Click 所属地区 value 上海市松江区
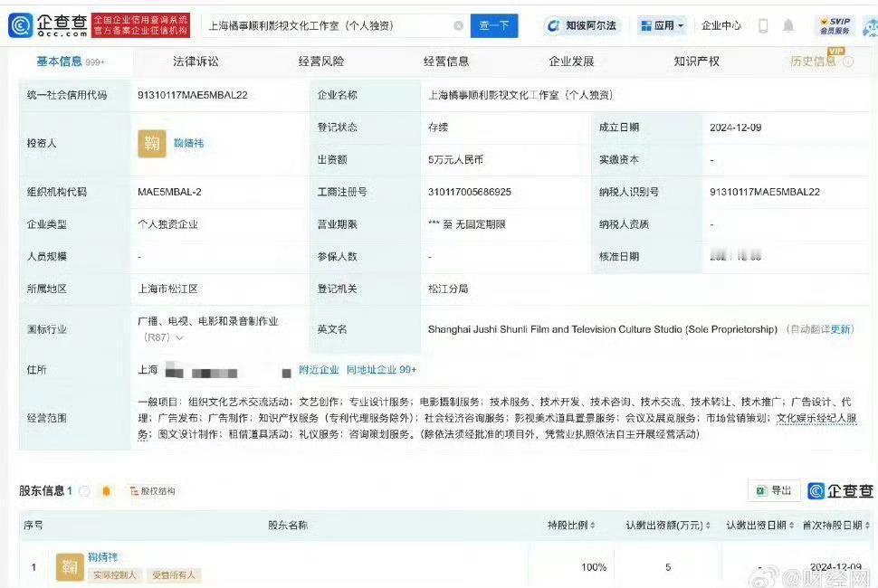Screen dimensions: 878x588 coord(168,289)
